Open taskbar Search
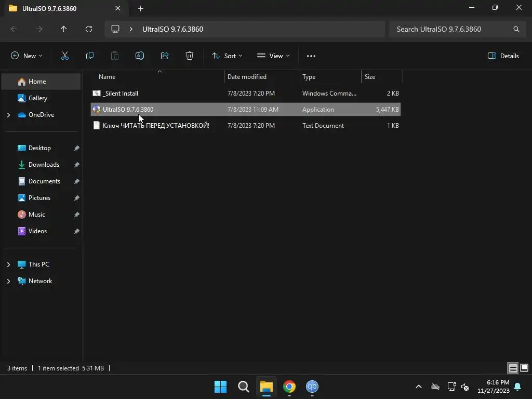Screen dimensions: 532x399 click(243, 387)
